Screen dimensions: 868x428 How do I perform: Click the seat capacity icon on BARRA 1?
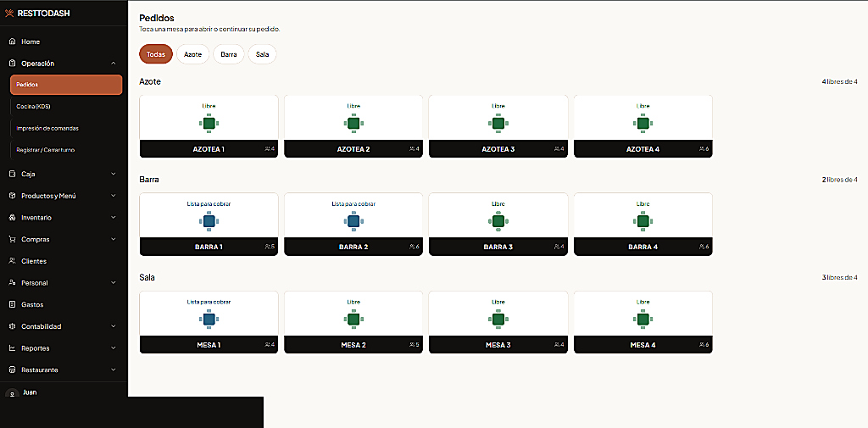click(268, 247)
